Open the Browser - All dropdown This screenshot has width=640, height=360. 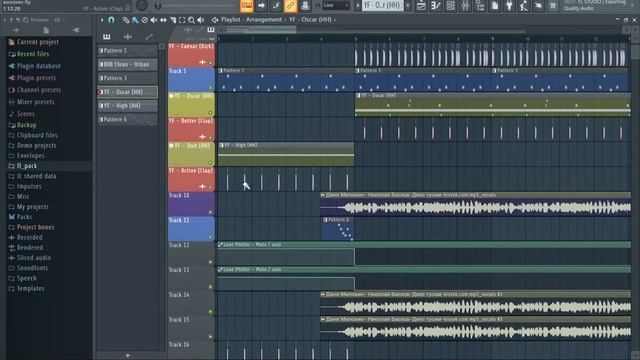pyautogui.click(x=48, y=20)
